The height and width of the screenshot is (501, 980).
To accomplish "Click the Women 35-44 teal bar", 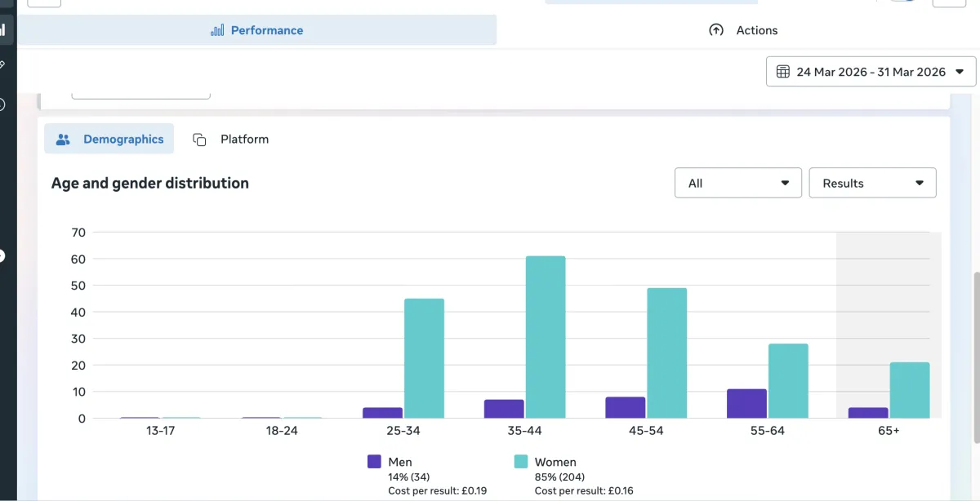I will click(x=546, y=337).
